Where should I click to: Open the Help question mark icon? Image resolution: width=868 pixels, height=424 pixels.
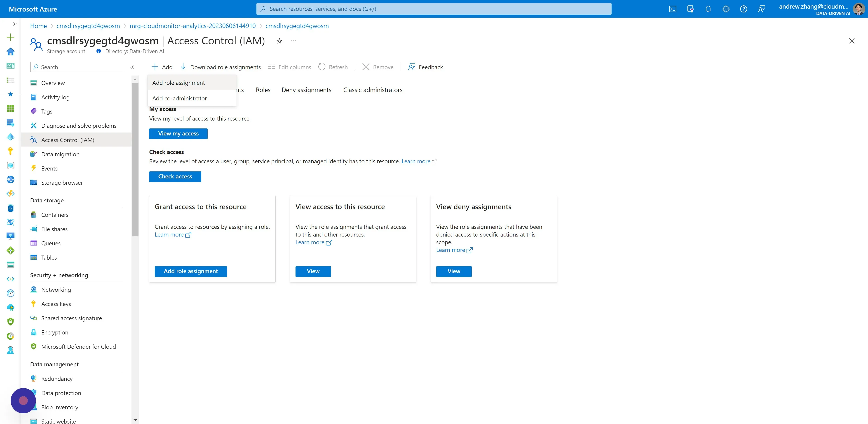pyautogui.click(x=743, y=9)
